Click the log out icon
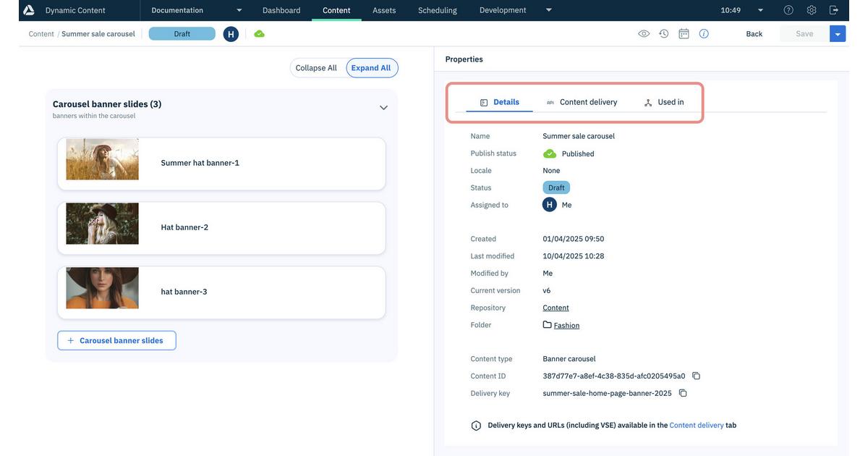Image resolution: width=868 pixels, height=456 pixels. click(x=834, y=10)
